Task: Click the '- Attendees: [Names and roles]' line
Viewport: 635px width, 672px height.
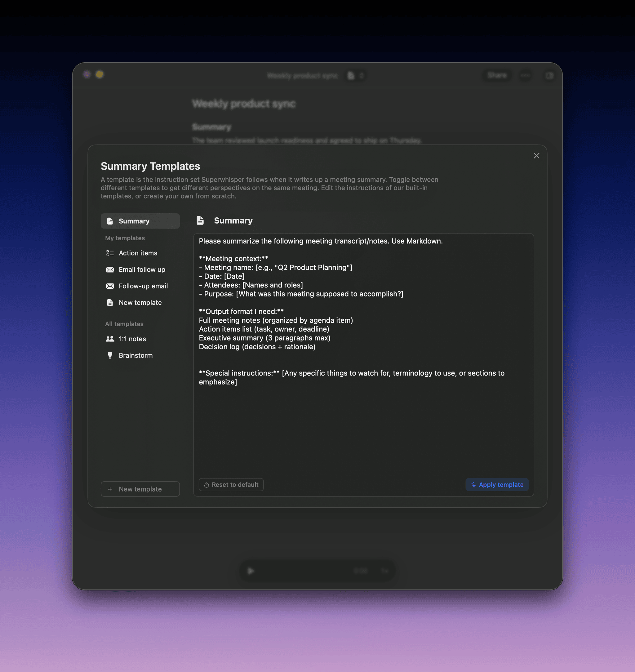Action: click(x=251, y=285)
